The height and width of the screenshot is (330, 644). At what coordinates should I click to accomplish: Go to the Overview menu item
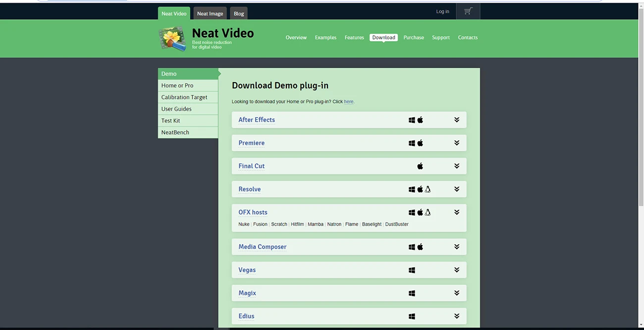click(x=296, y=38)
